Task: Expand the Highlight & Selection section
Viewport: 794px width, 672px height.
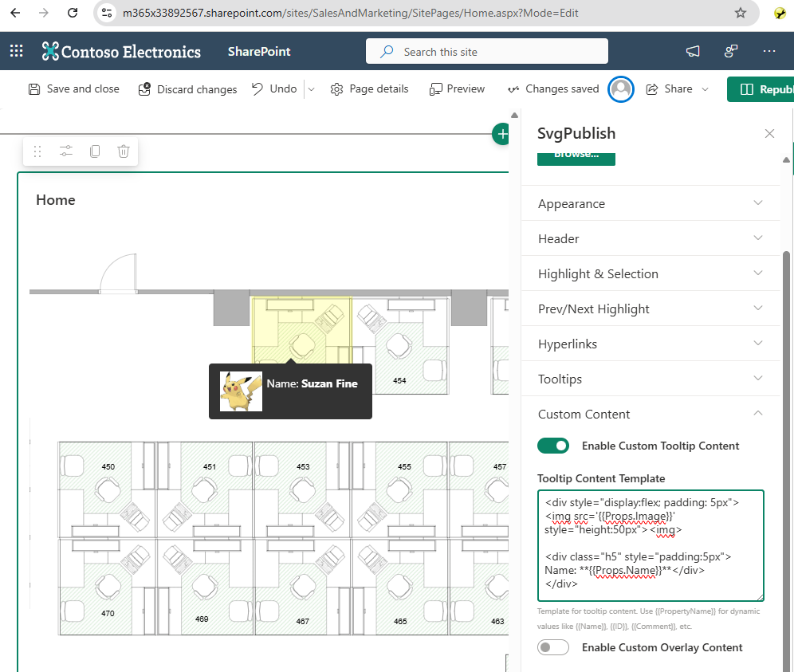Action: (x=651, y=273)
